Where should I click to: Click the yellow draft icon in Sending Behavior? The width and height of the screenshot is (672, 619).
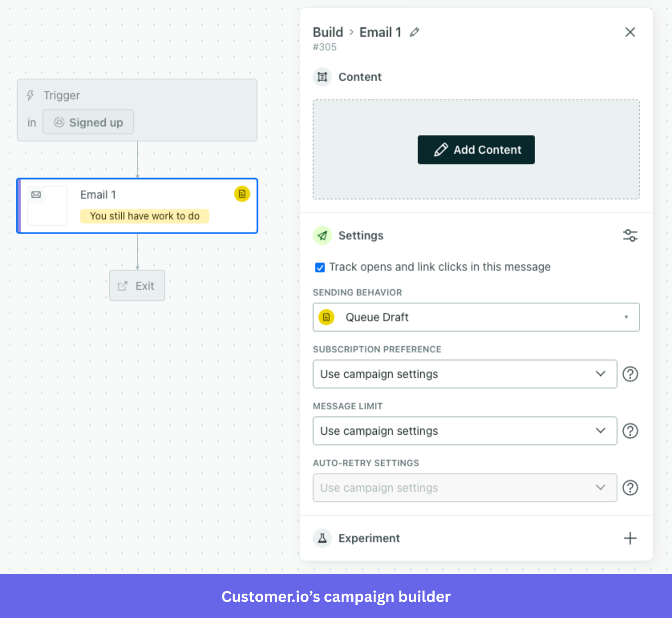(326, 317)
